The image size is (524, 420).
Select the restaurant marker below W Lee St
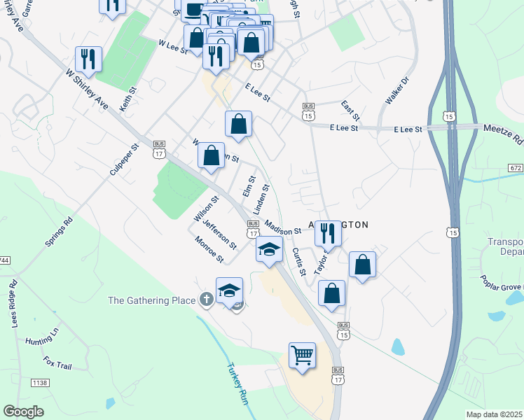pos(216,58)
